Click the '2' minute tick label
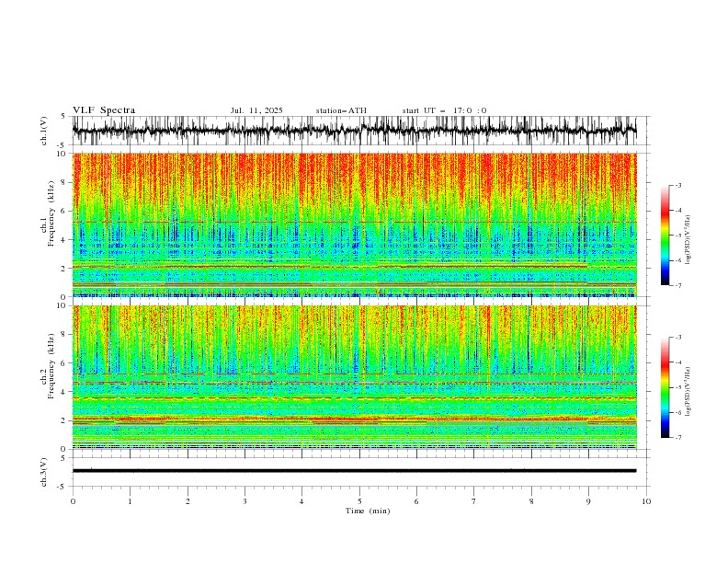The image size is (728, 563). click(188, 501)
